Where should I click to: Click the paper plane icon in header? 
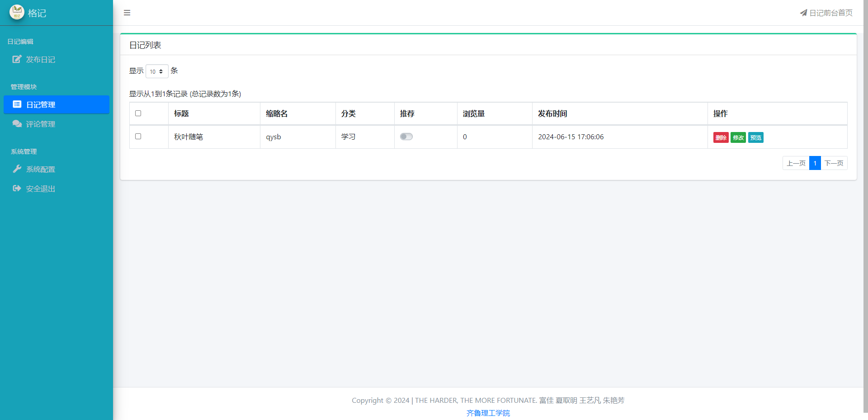click(x=803, y=13)
